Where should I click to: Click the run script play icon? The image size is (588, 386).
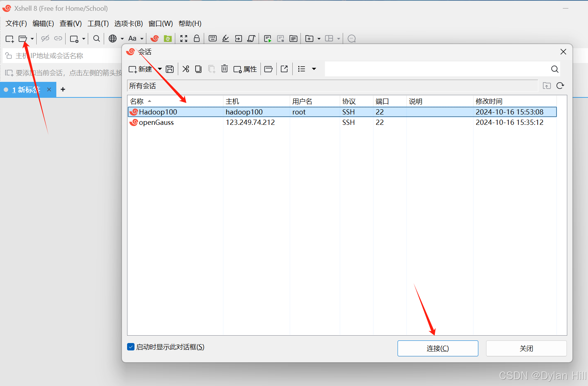(268, 39)
